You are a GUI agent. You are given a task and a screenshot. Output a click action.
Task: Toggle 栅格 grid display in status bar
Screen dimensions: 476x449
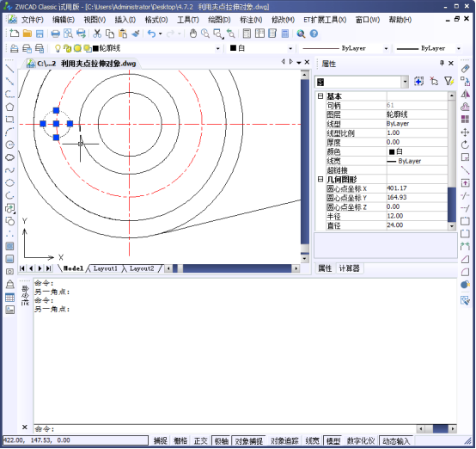[180, 440]
